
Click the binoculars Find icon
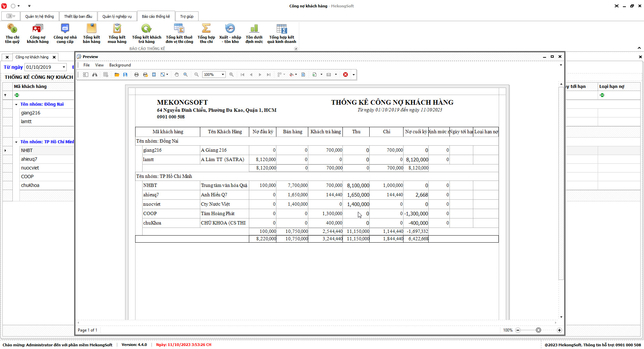[x=95, y=74]
